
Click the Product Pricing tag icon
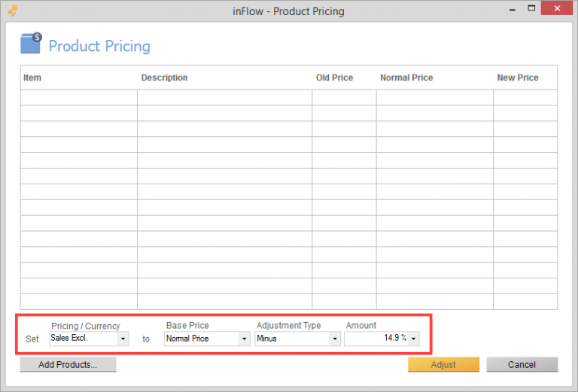pos(31,44)
